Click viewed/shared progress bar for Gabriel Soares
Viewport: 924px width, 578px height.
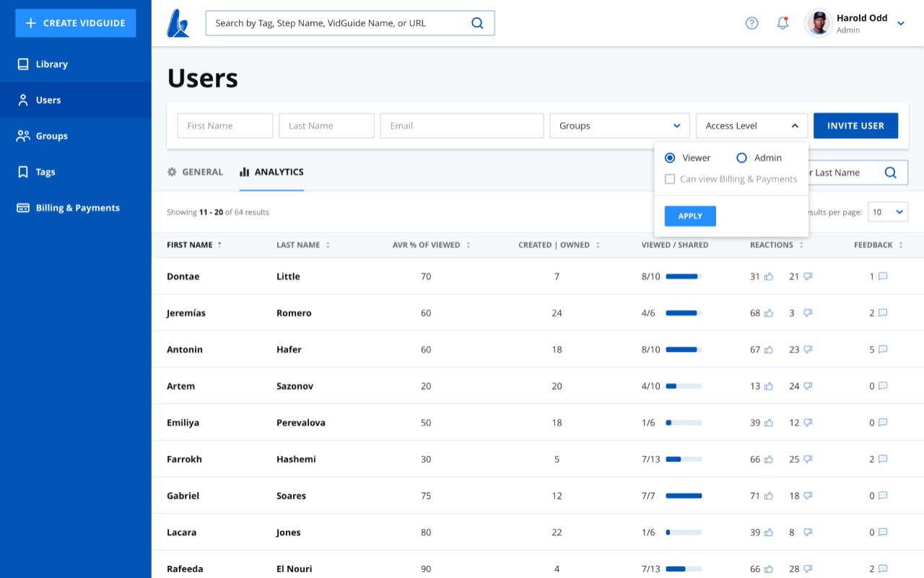pos(683,496)
